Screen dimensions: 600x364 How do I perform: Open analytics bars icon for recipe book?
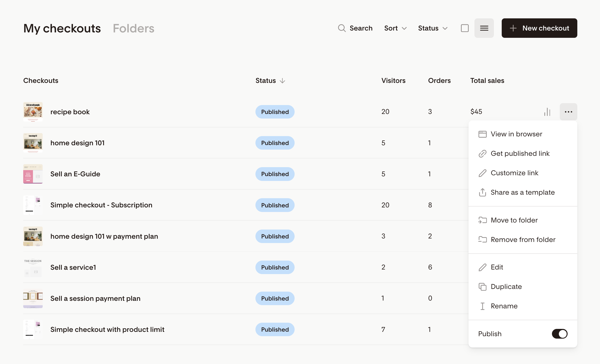click(547, 112)
